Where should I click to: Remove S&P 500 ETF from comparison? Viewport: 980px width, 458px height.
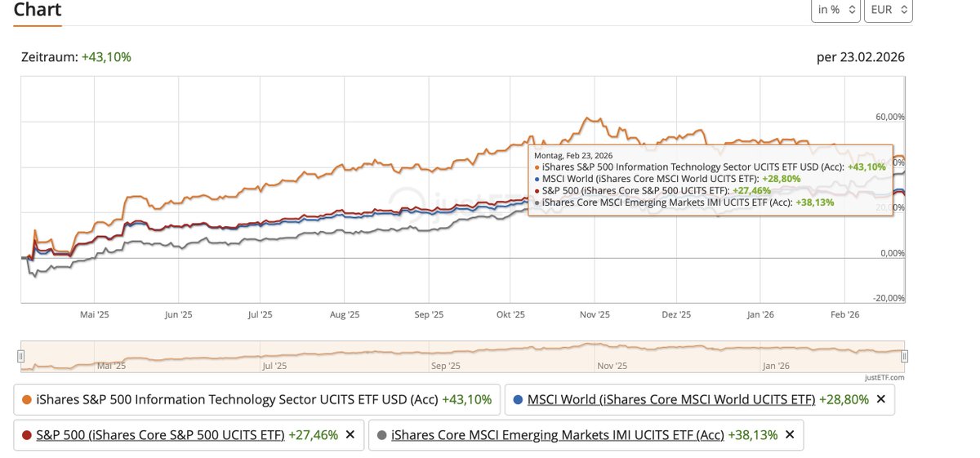coord(350,434)
